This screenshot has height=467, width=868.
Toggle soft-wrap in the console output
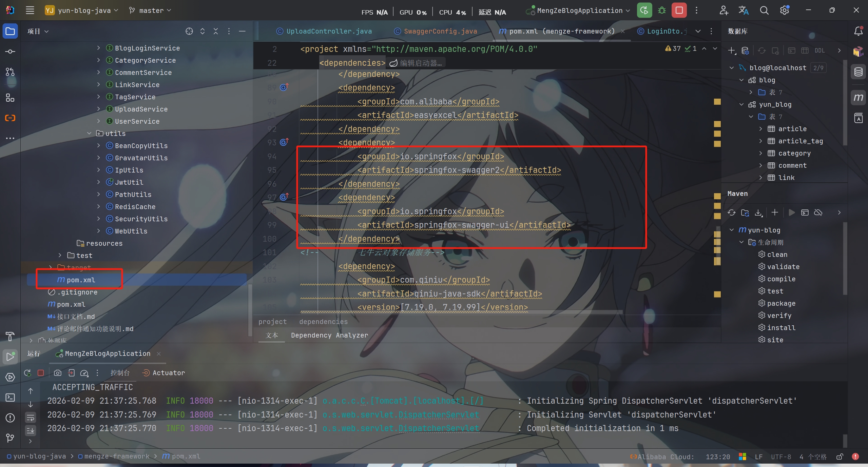pyautogui.click(x=31, y=417)
